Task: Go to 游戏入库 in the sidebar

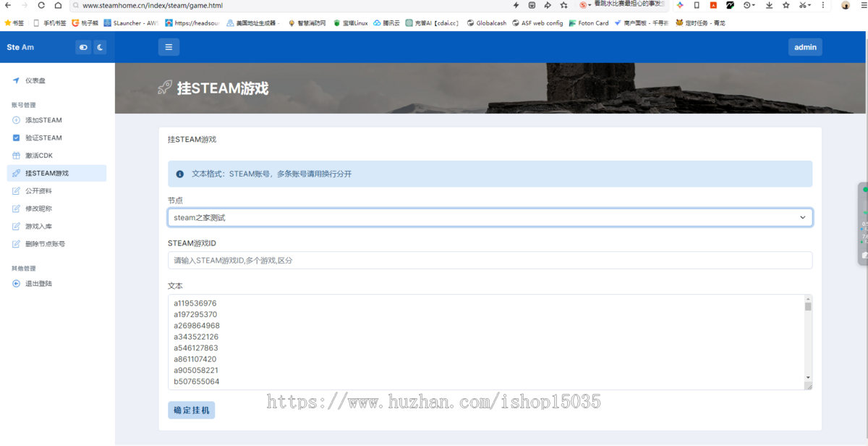Action: tap(57, 227)
